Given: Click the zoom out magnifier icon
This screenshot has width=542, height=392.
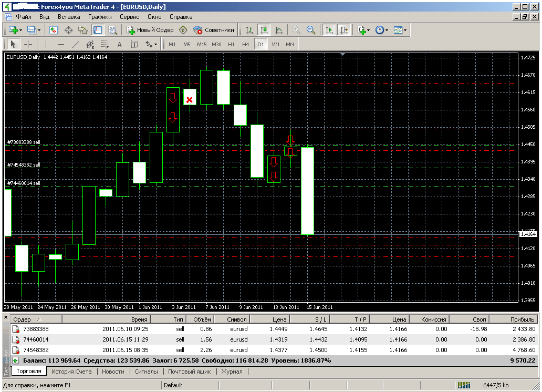Looking at the screenshot, I should pyautogui.click(x=310, y=30).
